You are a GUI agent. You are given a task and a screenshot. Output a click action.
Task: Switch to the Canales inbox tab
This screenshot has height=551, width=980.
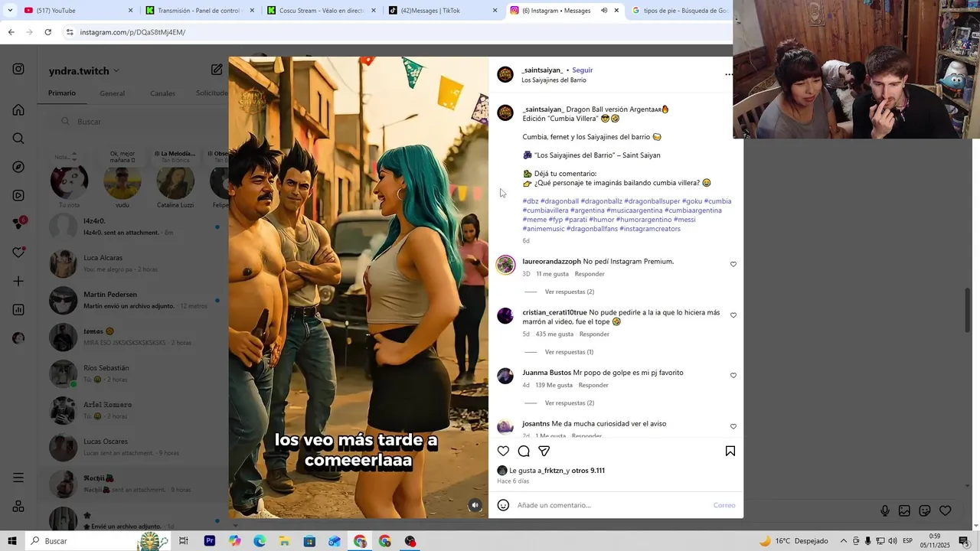pos(162,93)
